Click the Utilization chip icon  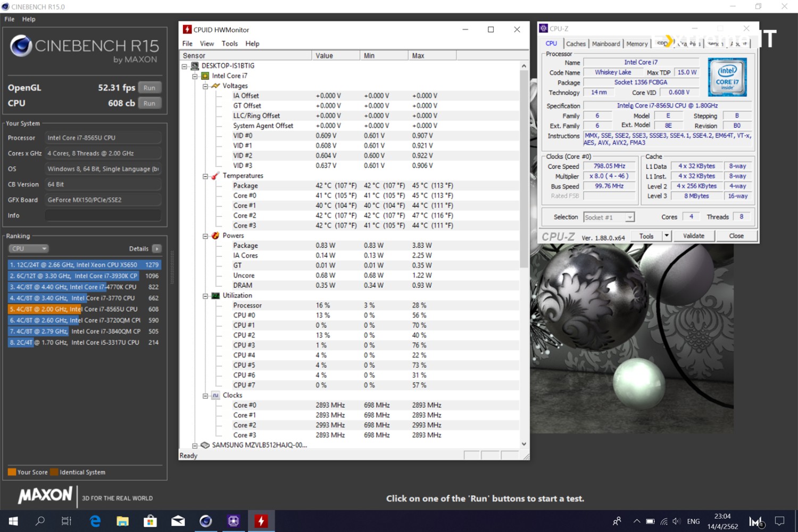click(215, 296)
